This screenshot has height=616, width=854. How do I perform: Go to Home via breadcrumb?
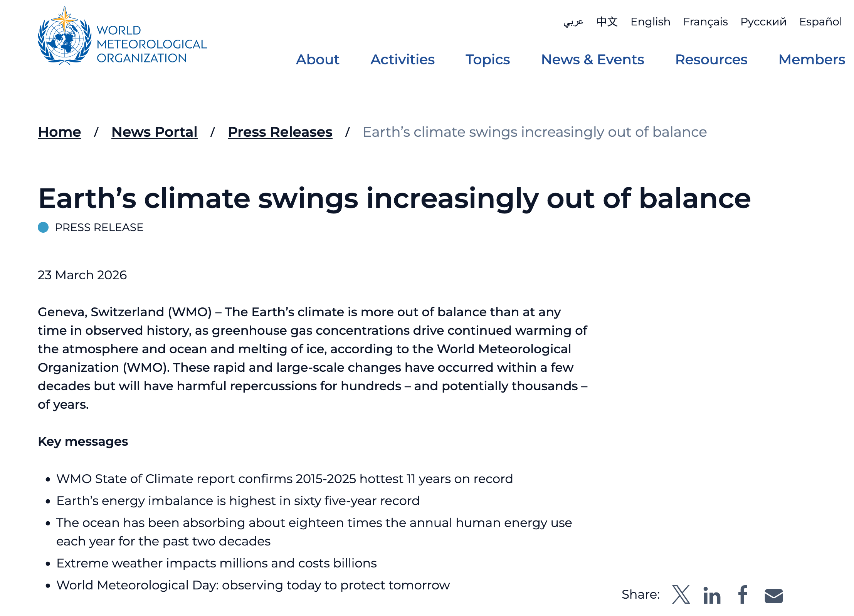pyautogui.click(x=59, y=132)
